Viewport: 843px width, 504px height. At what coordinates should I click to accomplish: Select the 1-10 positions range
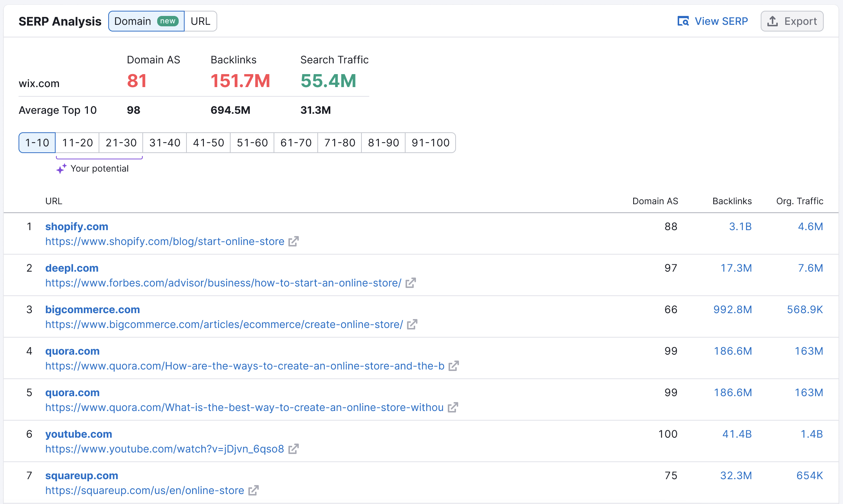[37, 143]
